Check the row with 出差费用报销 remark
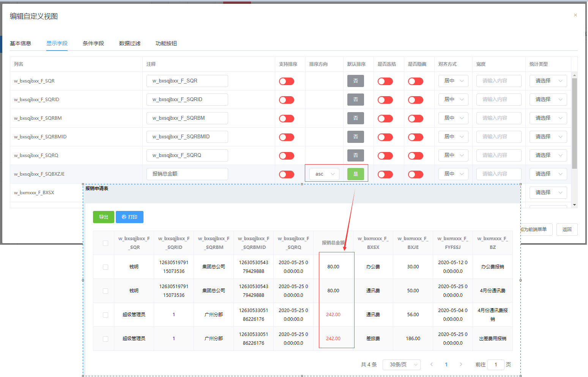The image size is (588, 377). click(x=106, y=339)
